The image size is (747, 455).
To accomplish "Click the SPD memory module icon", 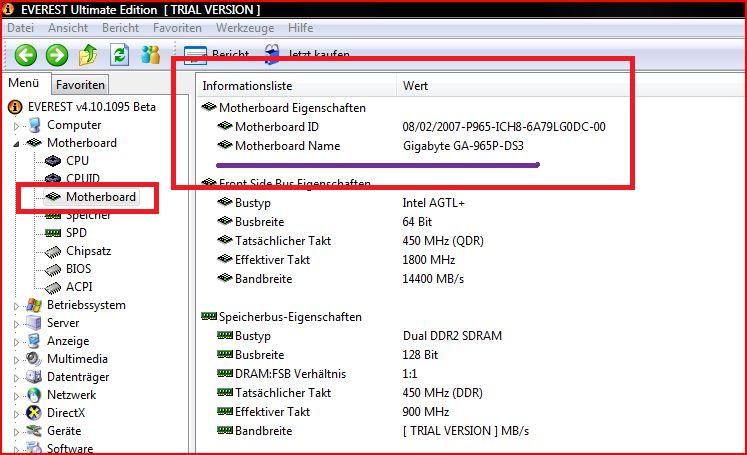I will [53, 233].
